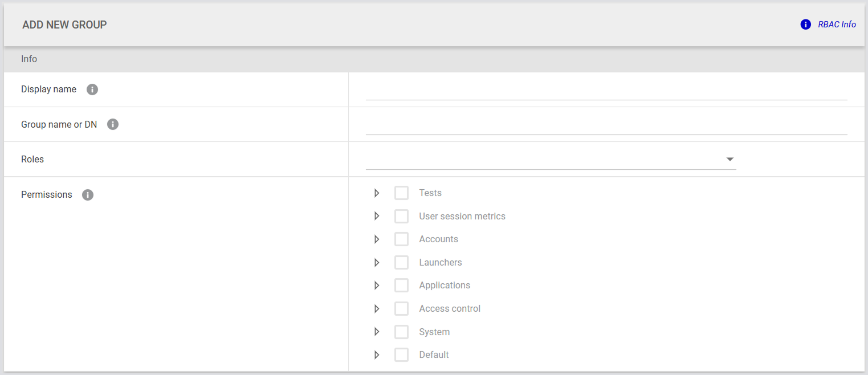Focus the Group name or DN input
This screenshot has width=868, height=375.
tap(606, 125)
